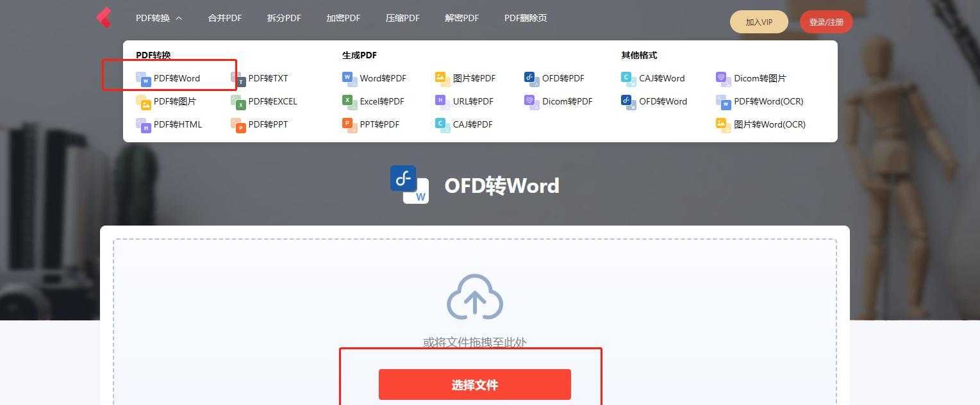Select the PDF转Word link text

coord(177,78)
